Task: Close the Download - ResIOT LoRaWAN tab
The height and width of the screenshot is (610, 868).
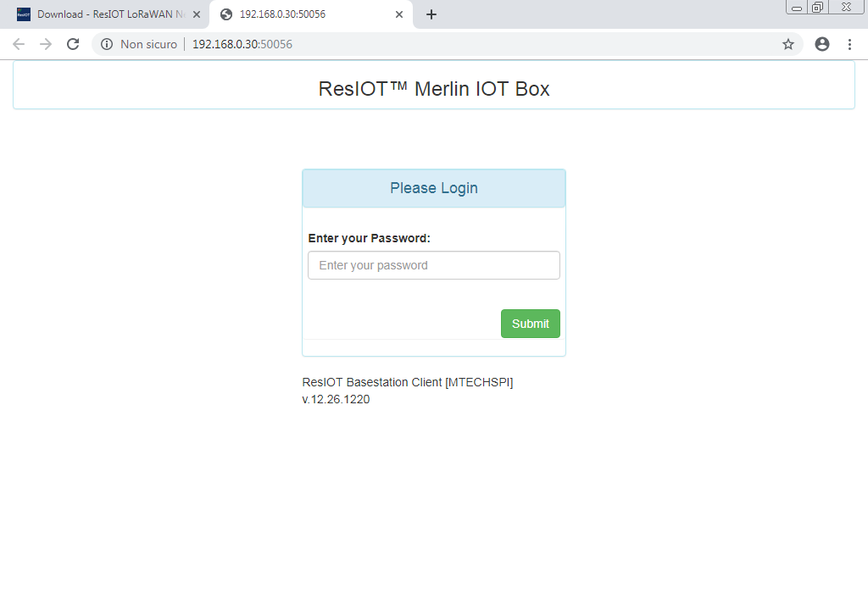Action: pos(197,14)
